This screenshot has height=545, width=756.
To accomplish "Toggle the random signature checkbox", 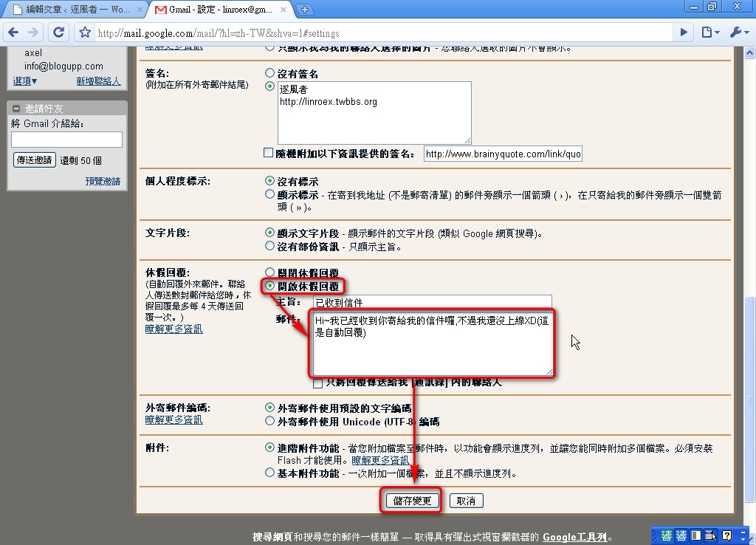I will [x=269, y=153].
